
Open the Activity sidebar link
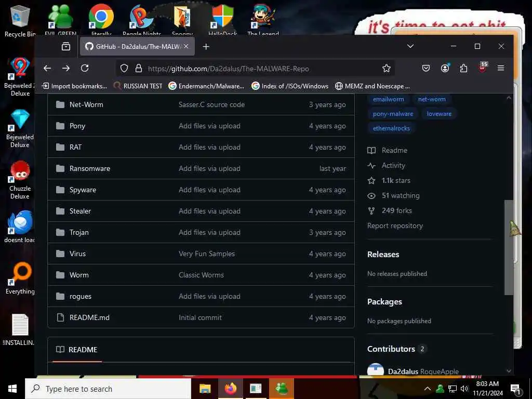click(x=387, y=165)
